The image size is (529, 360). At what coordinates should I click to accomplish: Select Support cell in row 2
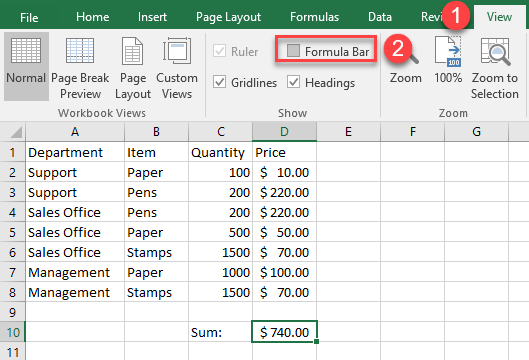coord(75,172)
